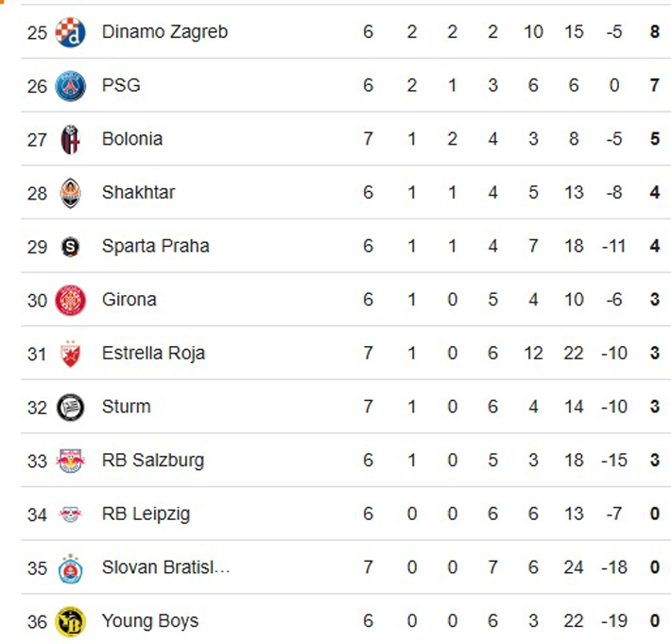The height and width of the screenshot is (644, 671).
Task: Click rank number 36 in standings
Action: 37,621
